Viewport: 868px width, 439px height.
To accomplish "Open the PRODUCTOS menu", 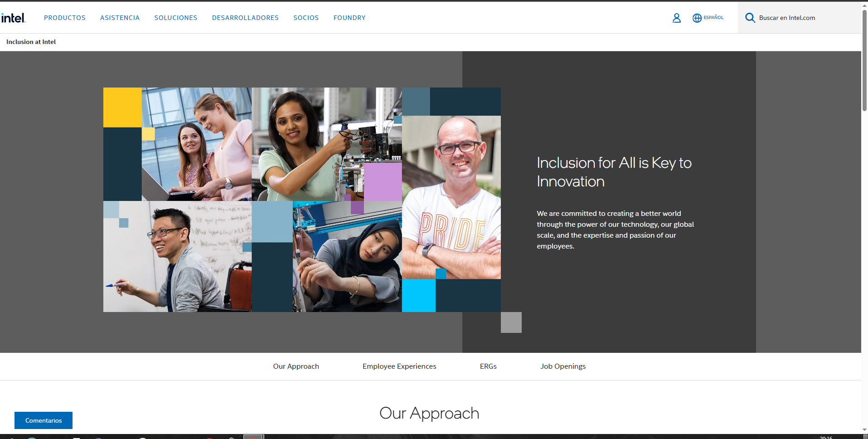I will (65, 18).
